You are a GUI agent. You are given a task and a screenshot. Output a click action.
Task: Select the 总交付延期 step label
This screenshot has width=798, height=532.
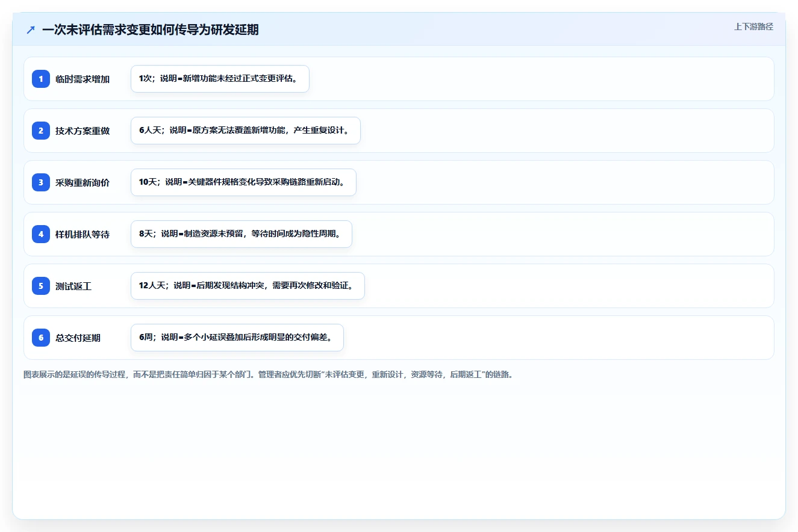(78, 338)
